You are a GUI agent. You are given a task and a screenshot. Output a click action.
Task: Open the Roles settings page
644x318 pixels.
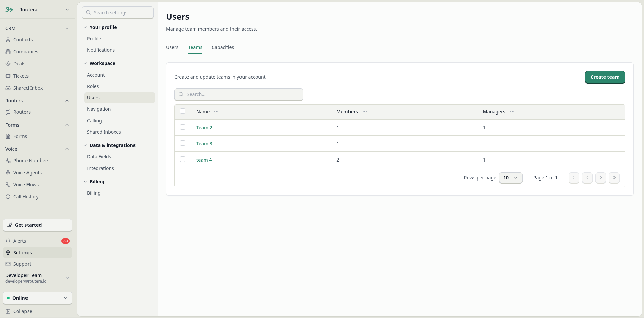pyautogui.click(x=93, y=86)
